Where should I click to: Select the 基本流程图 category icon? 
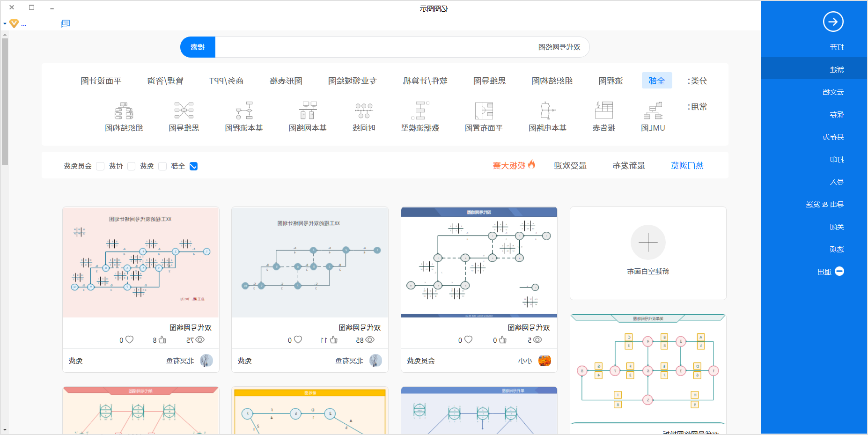point(244,111)
